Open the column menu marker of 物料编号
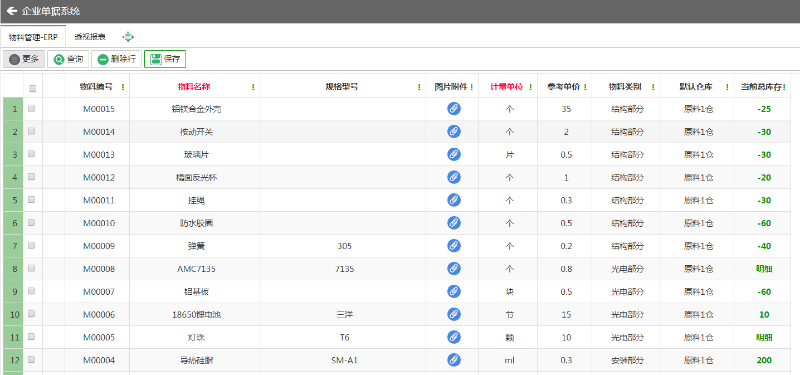 tap(123, 87)
